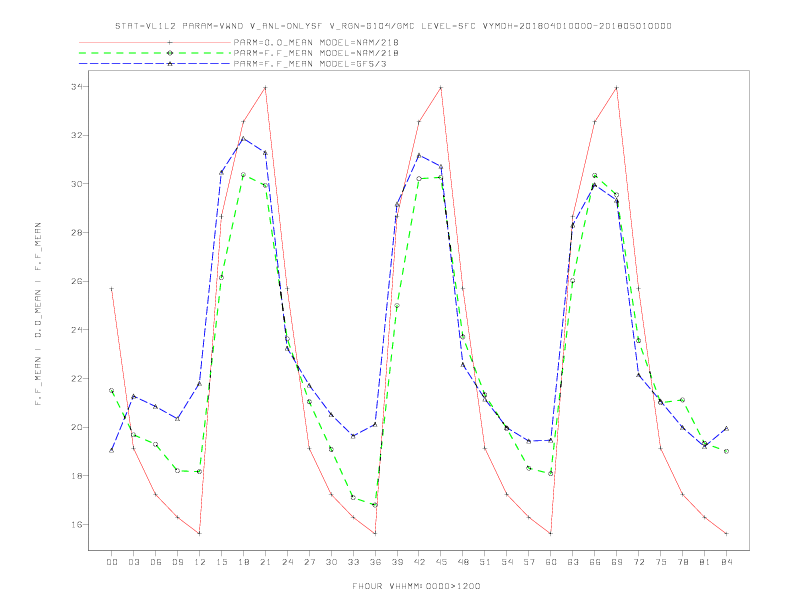Click y-axis tick value 34
This screenshot has width=792, height=612.
pyautogui.click(x=76, y=87)
